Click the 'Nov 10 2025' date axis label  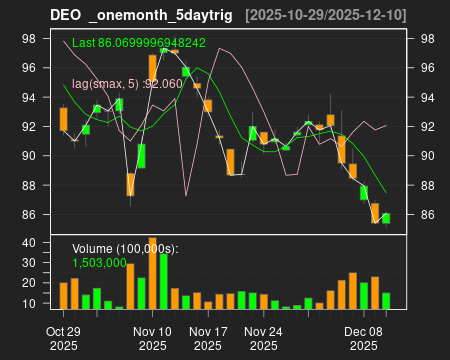tap(152, 339)
